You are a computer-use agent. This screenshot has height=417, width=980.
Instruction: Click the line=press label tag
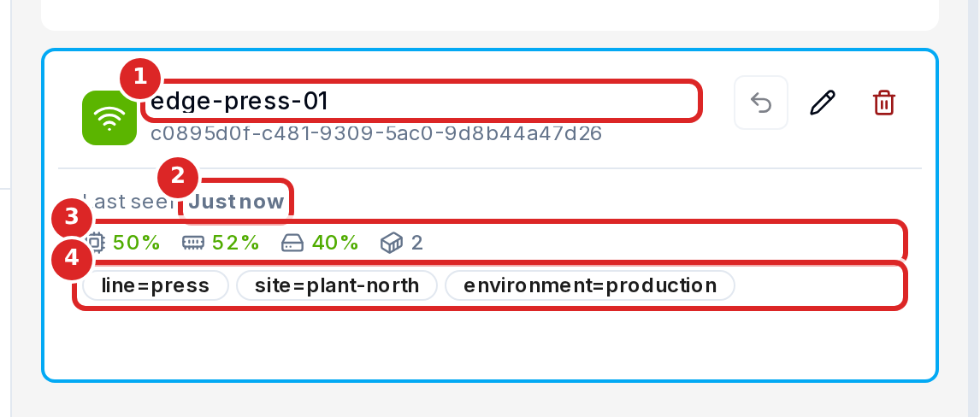[x=156, y=285]
